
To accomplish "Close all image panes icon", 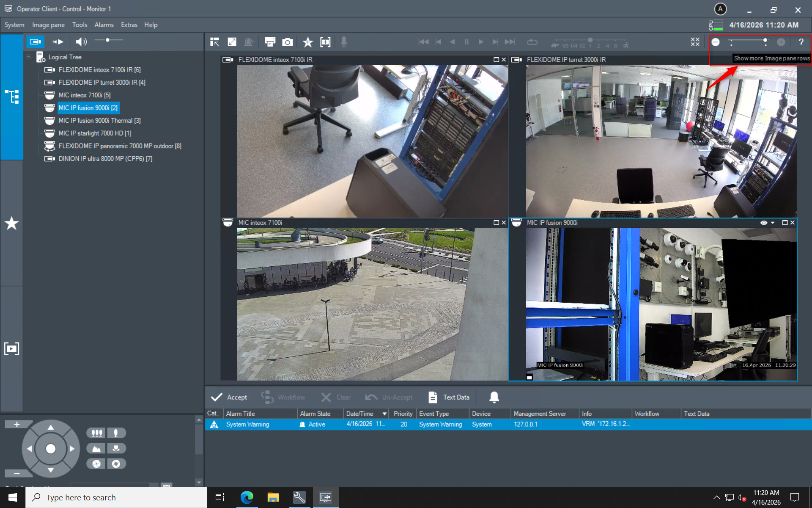I will click(695, 42).
